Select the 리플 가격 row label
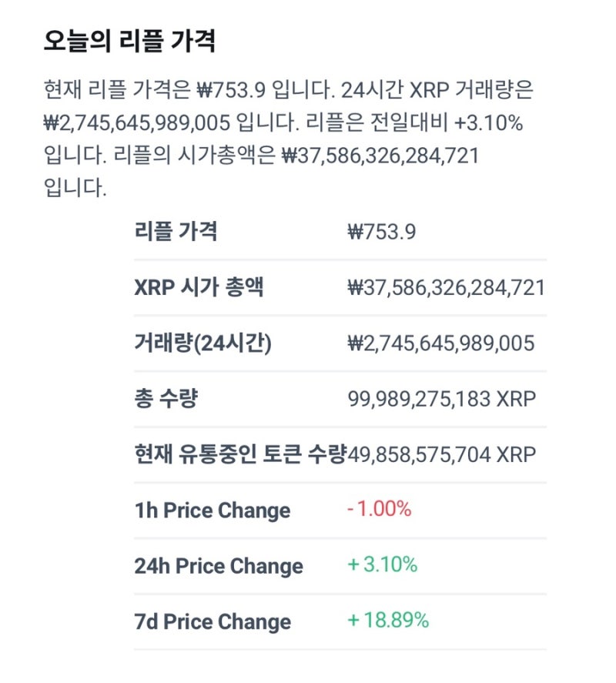Viewport: 616px width, 683px height. click(176, 231)
